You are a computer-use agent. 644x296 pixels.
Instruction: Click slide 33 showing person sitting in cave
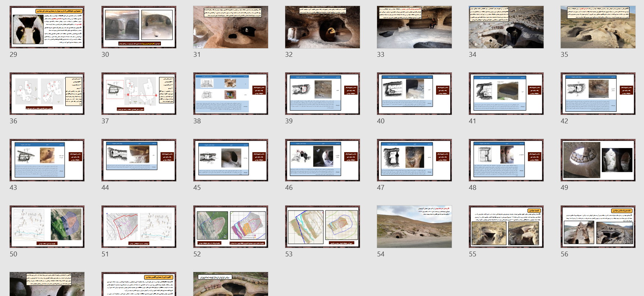pyautogui.click(x=414, y=27)
